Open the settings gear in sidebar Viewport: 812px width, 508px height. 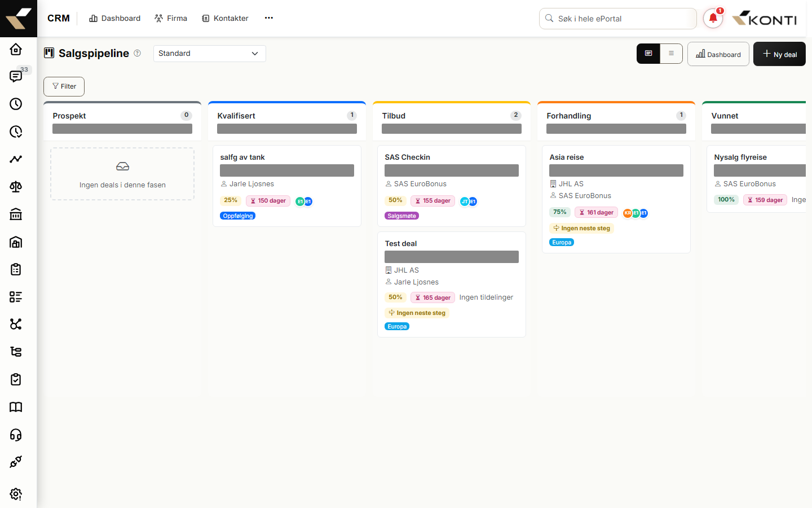[16, 494]
